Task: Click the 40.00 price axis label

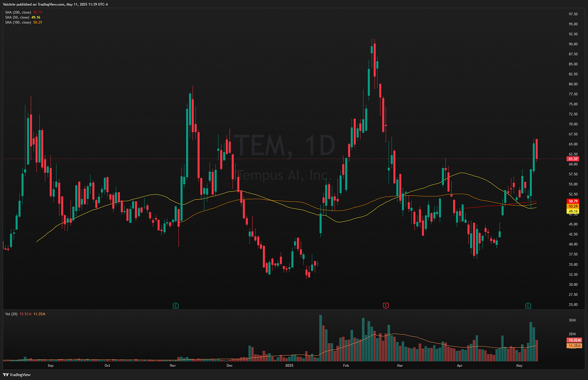Action: tap(573, 244)
